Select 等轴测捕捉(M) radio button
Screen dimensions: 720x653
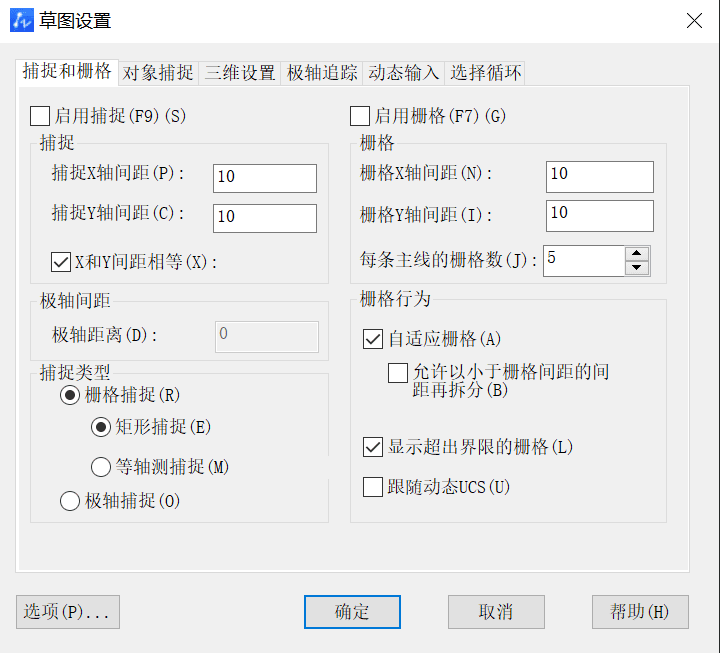click(101, 467)
